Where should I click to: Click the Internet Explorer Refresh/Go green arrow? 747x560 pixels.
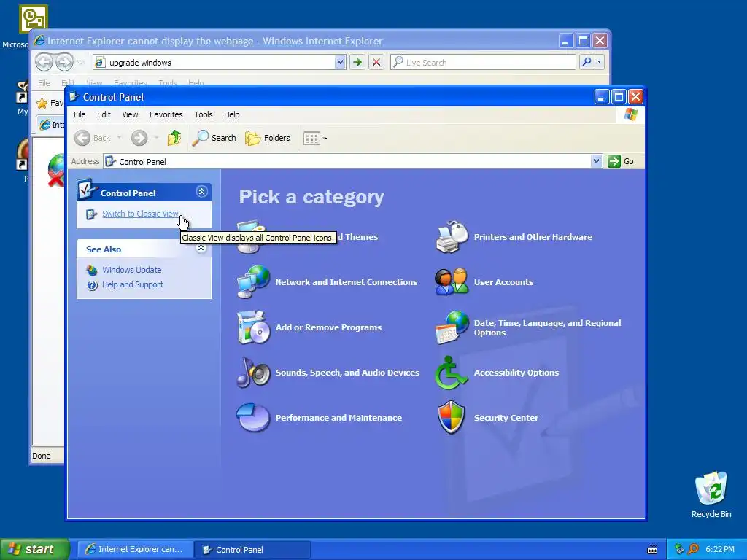click(x=357, y=62)
